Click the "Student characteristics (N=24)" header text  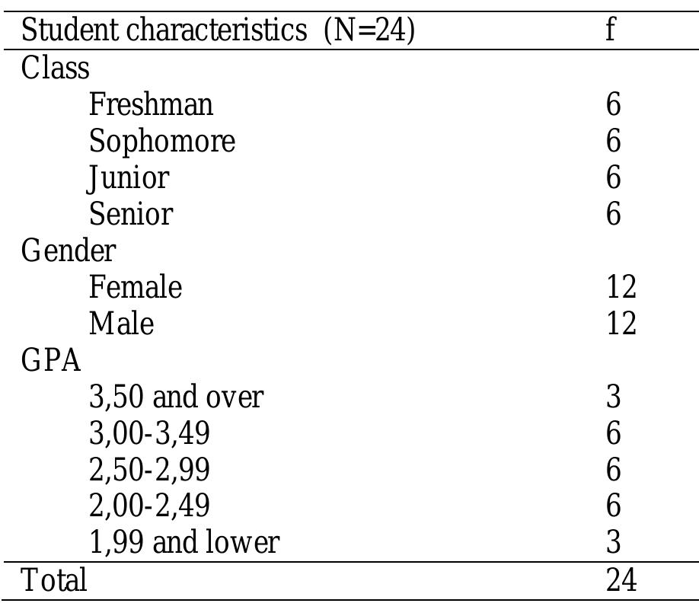(218, 33)
